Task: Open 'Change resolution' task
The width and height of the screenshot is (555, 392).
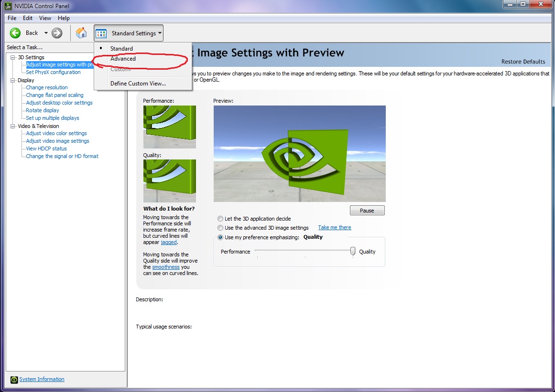Action: (x=47, y=87)
